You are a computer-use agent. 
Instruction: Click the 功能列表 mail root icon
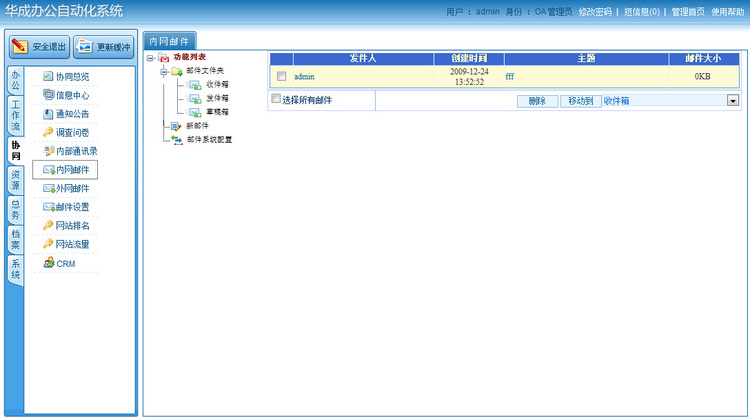(x=164, y=57)
